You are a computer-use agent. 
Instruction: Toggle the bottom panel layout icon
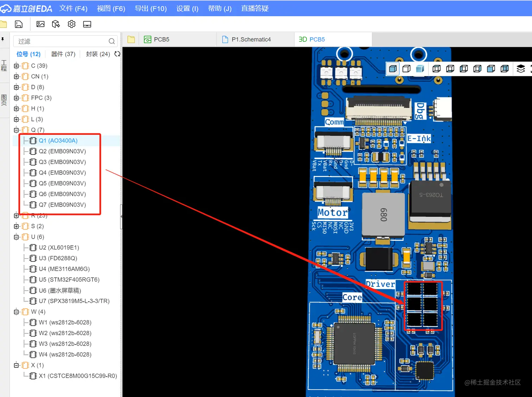[x=87, y=24]
